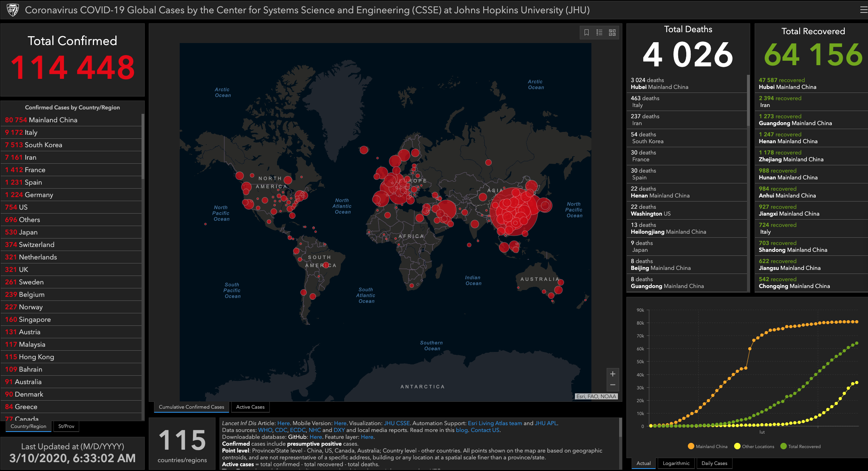Viewport: 868px width, 471px height.
Task: Open the Daily Cases chart tab
Action: click(714, 463)
